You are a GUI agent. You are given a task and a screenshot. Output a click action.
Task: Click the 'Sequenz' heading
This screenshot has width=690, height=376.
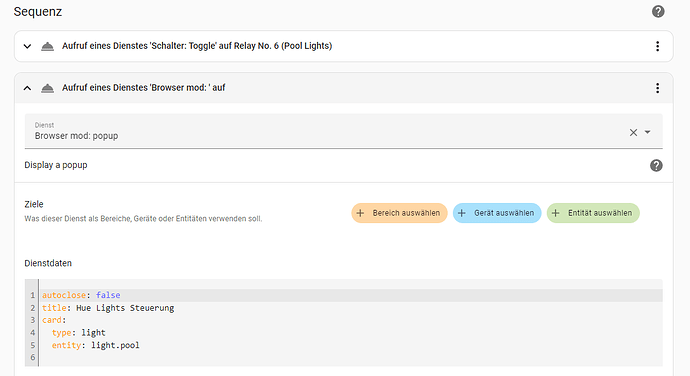38,11
